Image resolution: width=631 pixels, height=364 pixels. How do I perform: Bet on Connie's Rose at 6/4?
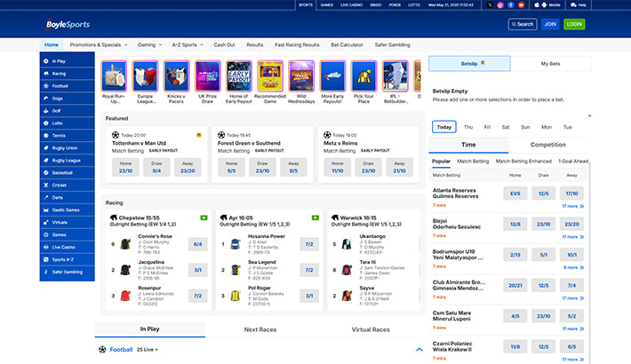[x=197, y=244]
